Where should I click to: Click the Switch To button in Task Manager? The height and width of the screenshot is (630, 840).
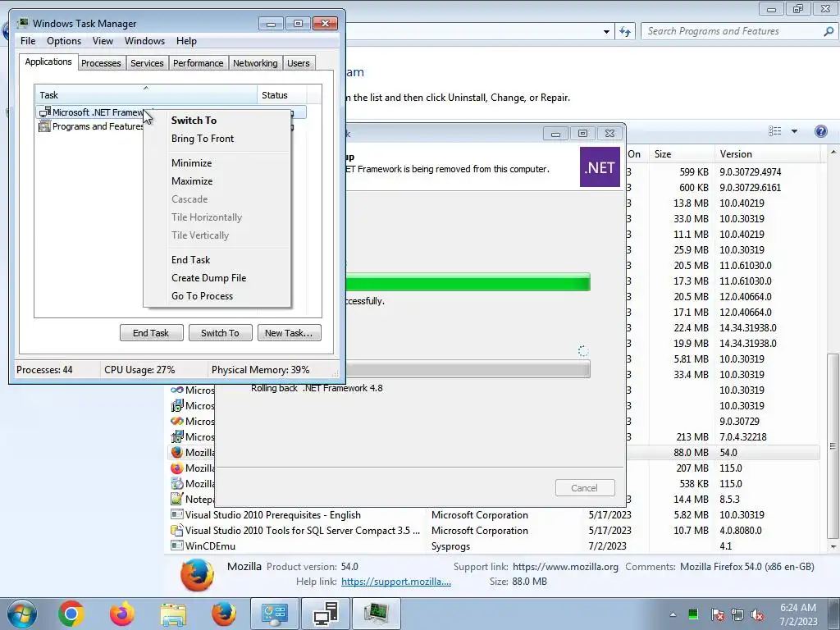tap(220, 333)
